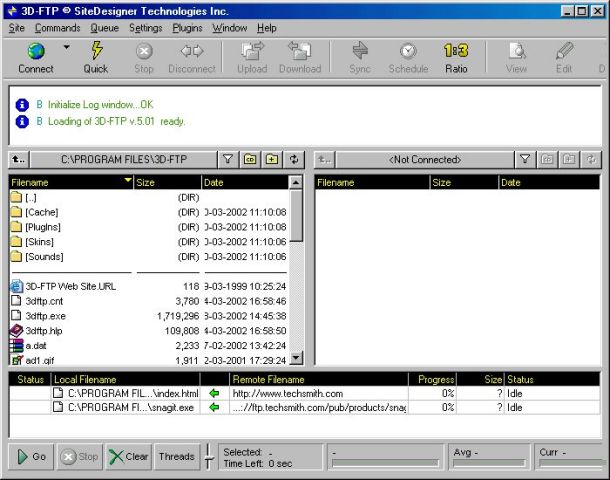
Task: Open the Commands menu
Action: (x=58, y=28)
